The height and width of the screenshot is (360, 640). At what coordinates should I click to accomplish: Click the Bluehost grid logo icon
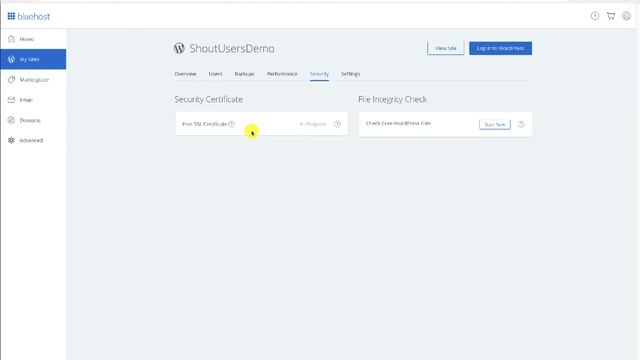pyautogui.click(x=11, y=16)
